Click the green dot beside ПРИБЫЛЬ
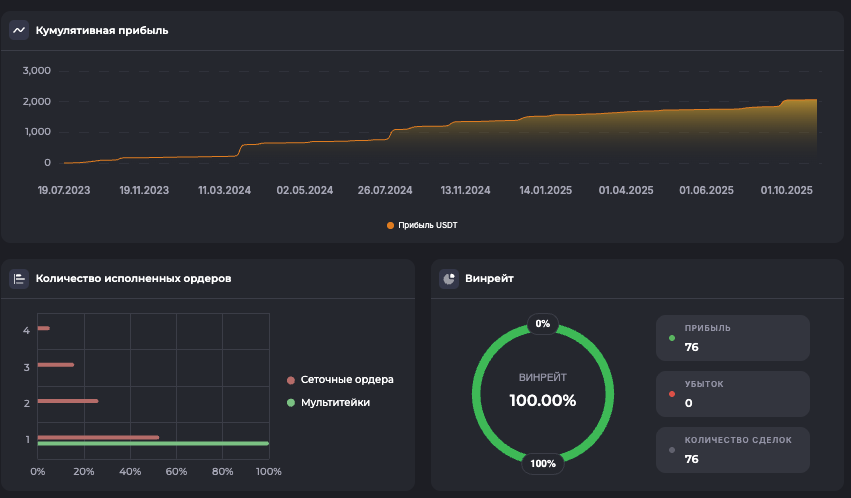Image resolution: width=851 pixels, height=498 pixels. pyautogui.click(x=673, y=338)
